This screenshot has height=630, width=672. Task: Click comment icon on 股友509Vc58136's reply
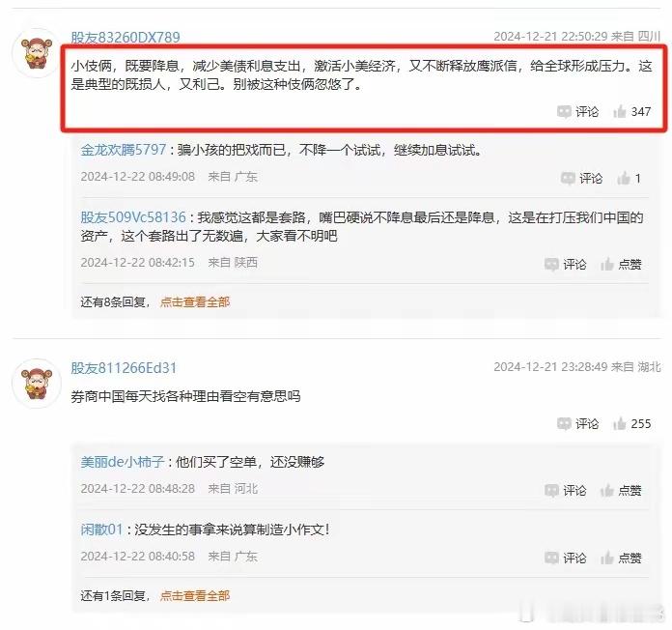point(565,264)
